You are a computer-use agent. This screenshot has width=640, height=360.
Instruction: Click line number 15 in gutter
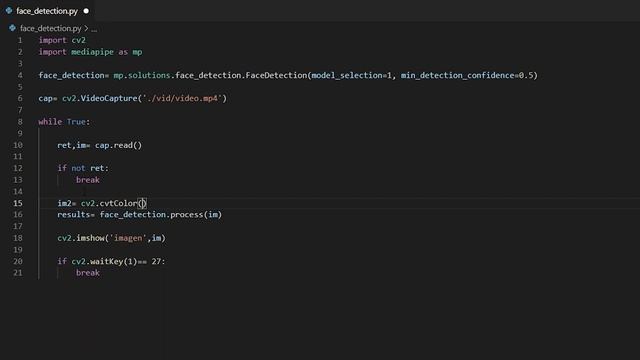[x=18, y=203]
